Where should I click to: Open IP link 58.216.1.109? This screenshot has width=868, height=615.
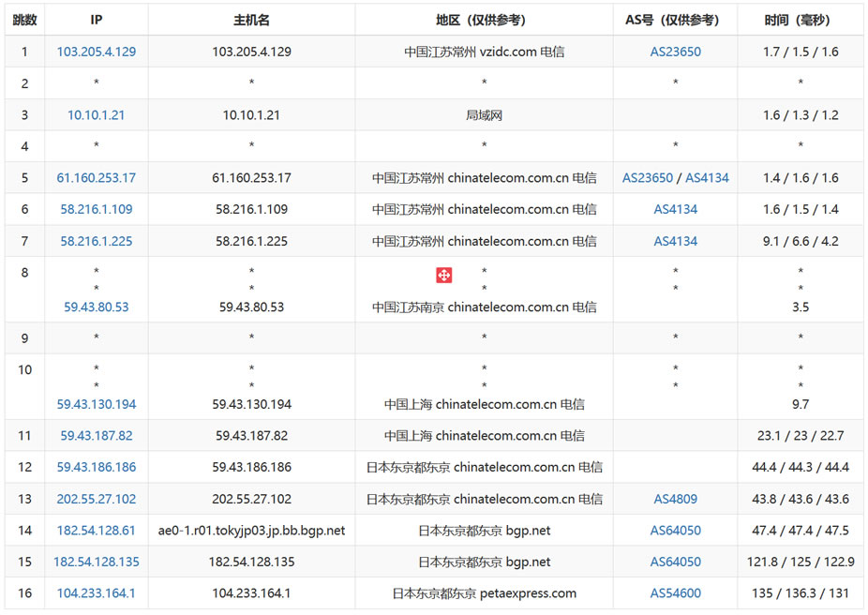pyautogui.click(x=97, y=209)
